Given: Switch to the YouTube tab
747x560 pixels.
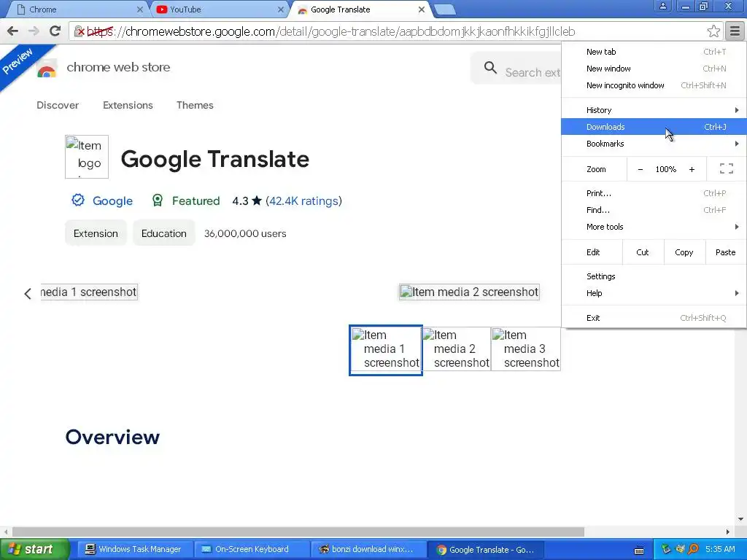Looking at the screenshot, I should coord(219,9).
